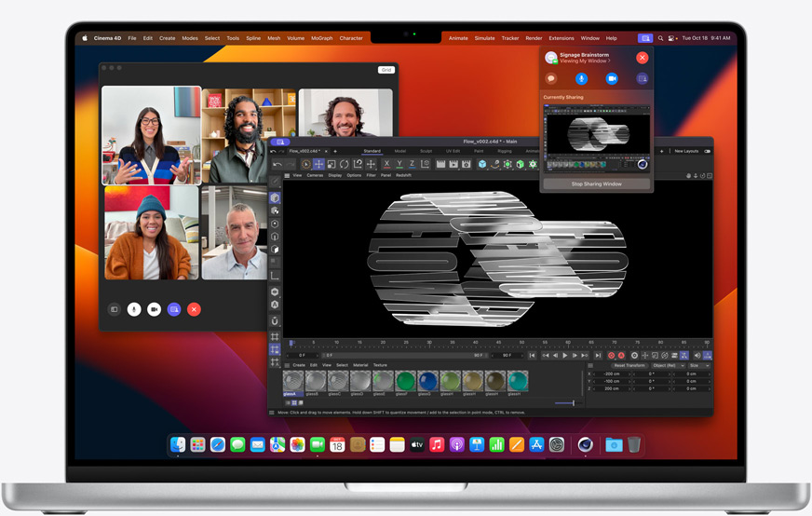The height and width of the screenshot is (516, 812).
Task: Click the timeline sound speaker icon
Action: (697, 356)
